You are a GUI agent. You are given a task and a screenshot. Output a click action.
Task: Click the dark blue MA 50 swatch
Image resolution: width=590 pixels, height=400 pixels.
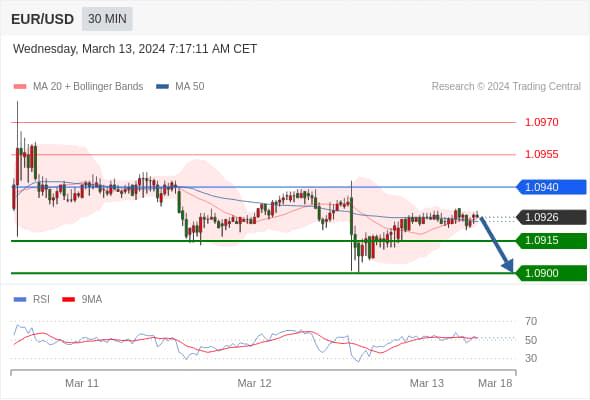click(x=163, y=87)
